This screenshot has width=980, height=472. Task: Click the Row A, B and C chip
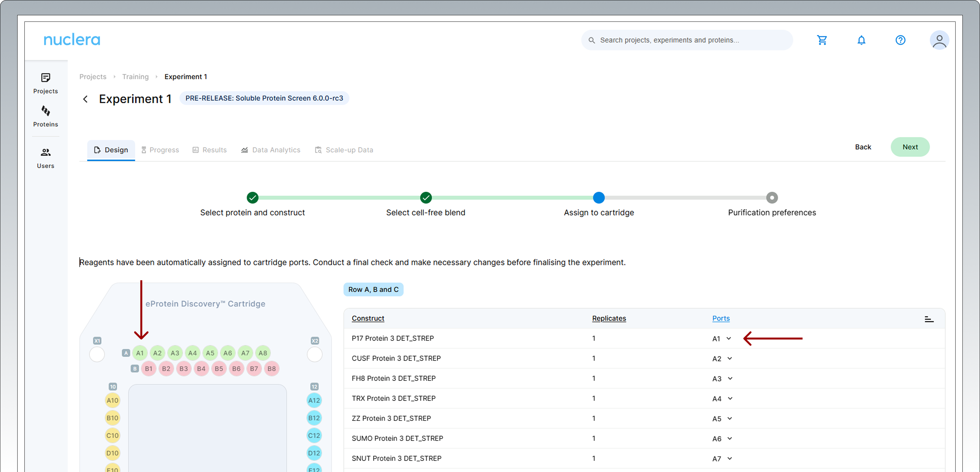(x=373, y=289)
